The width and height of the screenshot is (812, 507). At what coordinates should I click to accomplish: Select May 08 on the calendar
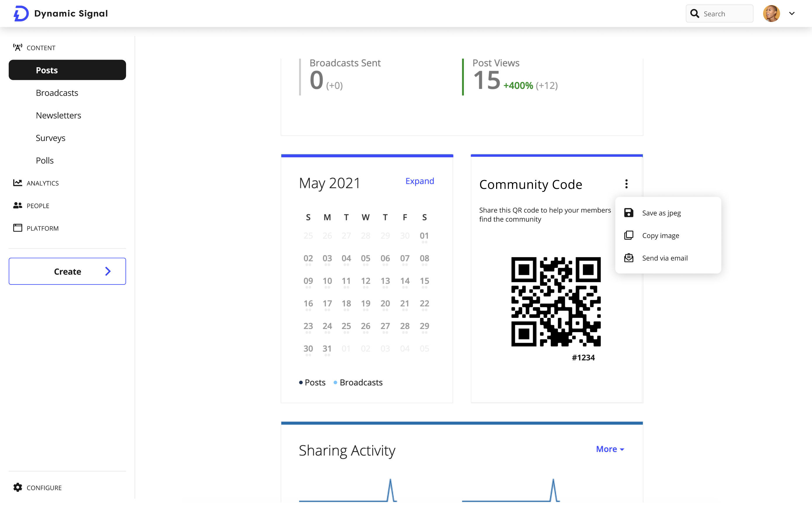[x=424, y=258]
